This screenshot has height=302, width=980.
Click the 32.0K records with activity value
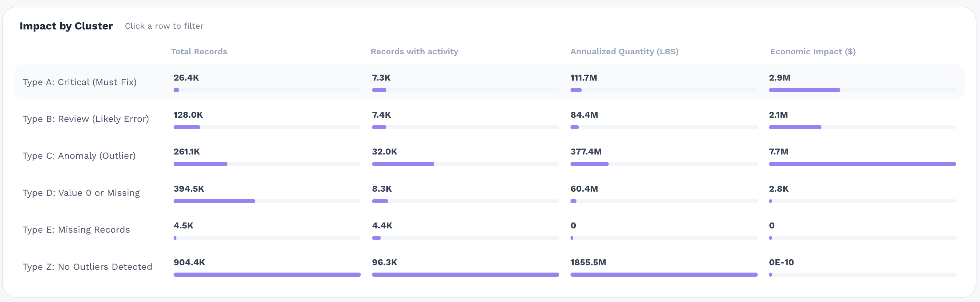(384, 152)
